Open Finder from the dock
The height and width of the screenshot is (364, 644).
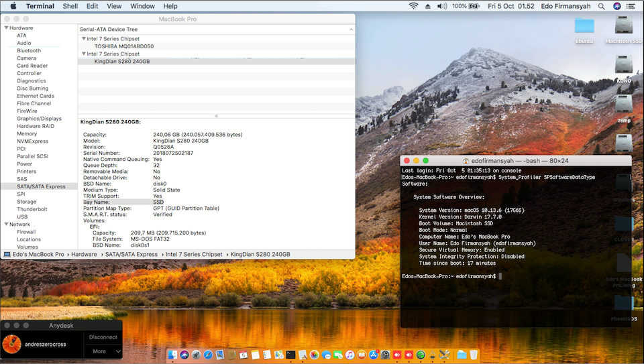(x=173, y=355)
